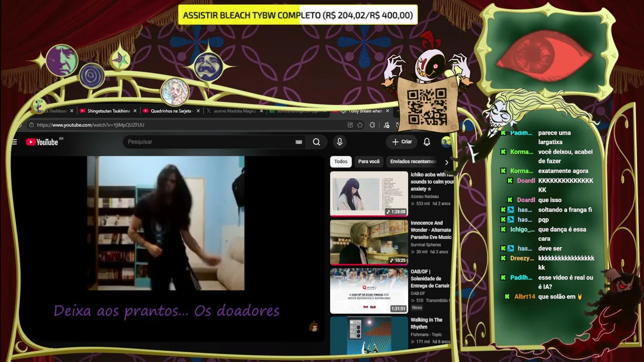Click chat message 'que dança é essa cara'
The width and height of the screenshot is (644, 362).
click(x=562, y=234)
